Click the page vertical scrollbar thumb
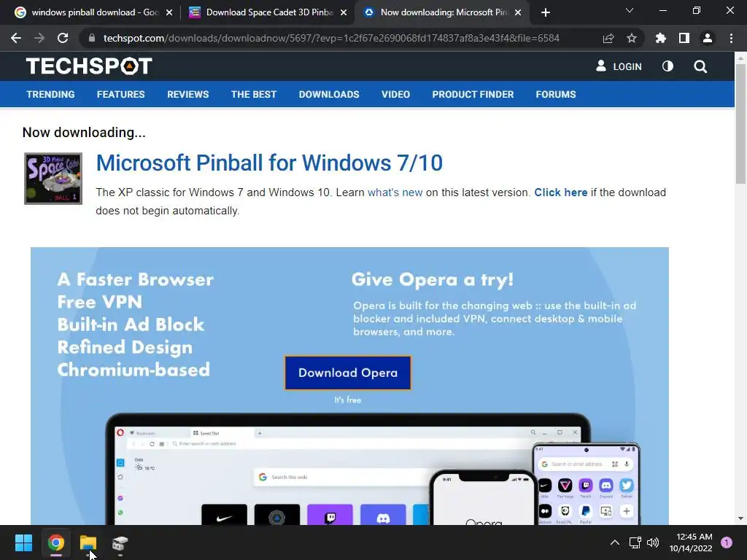747x560 pixels. tap(740, 122)
